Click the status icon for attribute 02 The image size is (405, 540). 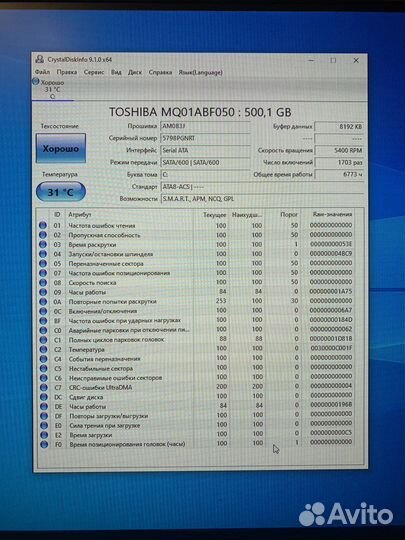pyautogui.click(x=43, y=235)
